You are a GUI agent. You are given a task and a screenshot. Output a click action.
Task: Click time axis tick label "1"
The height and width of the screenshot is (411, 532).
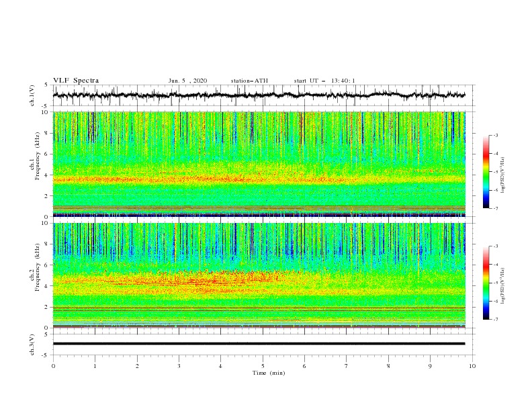click(95, 366)
